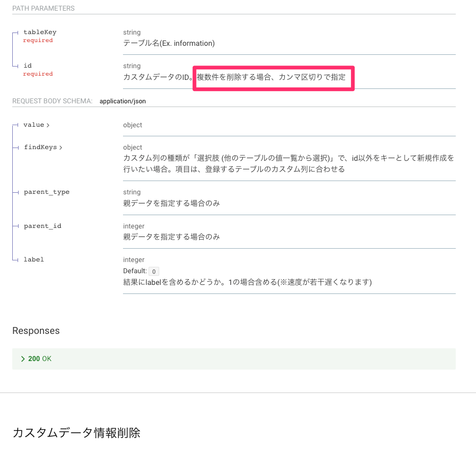Click the string type label for tableKey
This screenshot has height=450, width=476.
coord(132,32)
